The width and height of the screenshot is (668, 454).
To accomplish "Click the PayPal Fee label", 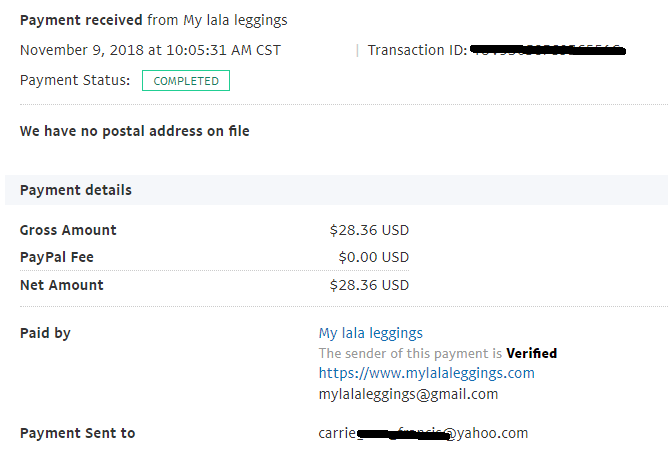I will [x=57, y=257].
